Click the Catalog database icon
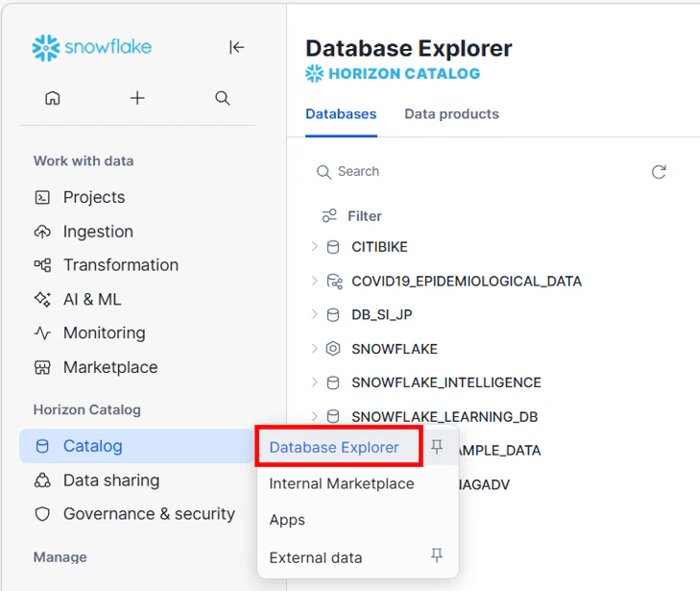The width and height of the screenshot is (700, 591). (x=42, y=446)
